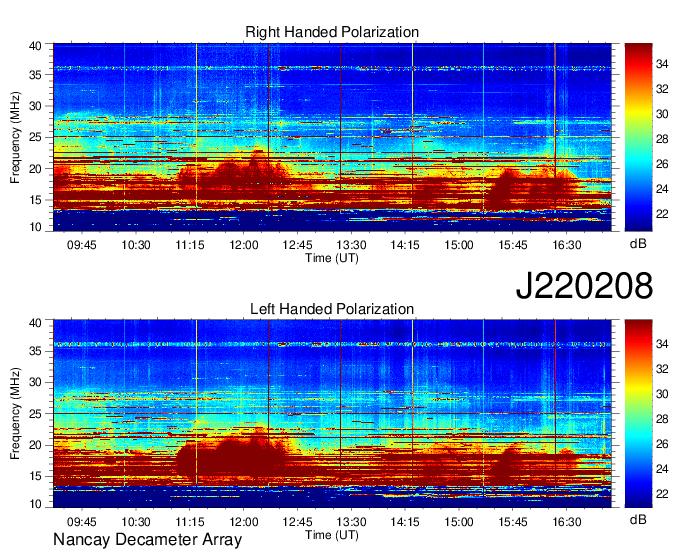Click '15:00' time tick of Left Handed plot
Screen dimensions: 680x552
pyautogui.click(x=459, y=521)
